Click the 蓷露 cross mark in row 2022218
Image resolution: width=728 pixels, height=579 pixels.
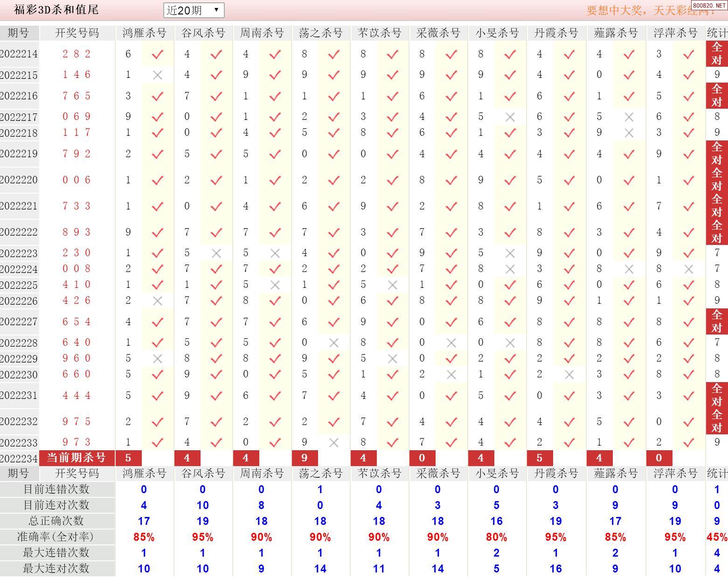[629, 133]
